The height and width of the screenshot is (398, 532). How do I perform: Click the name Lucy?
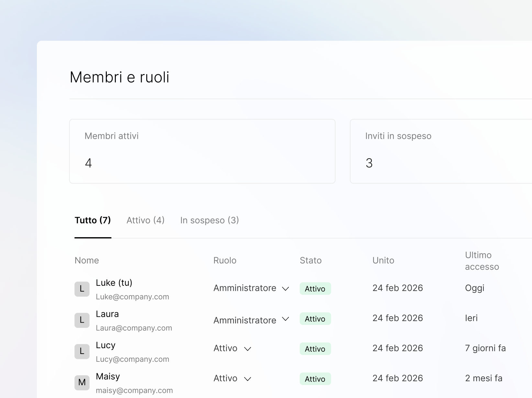[x=105, y=346]
